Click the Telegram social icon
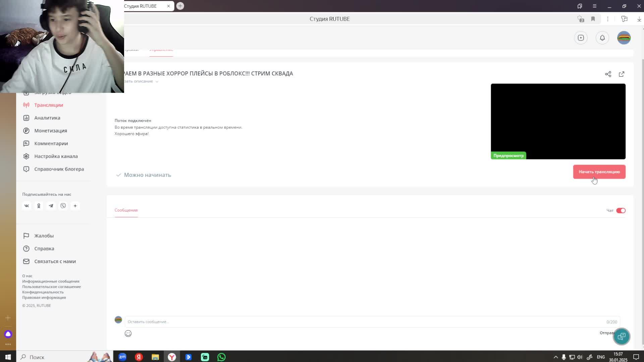 [x=51, y=206]
